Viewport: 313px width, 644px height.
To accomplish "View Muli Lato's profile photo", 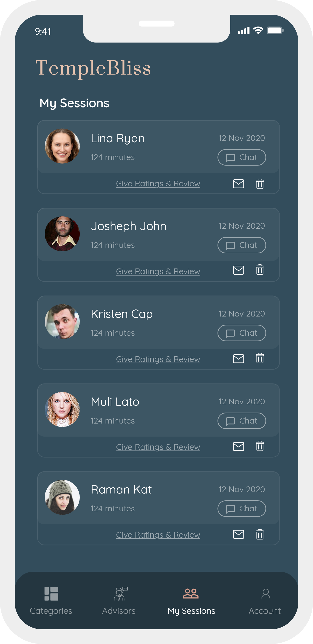I will coord(62,409).
